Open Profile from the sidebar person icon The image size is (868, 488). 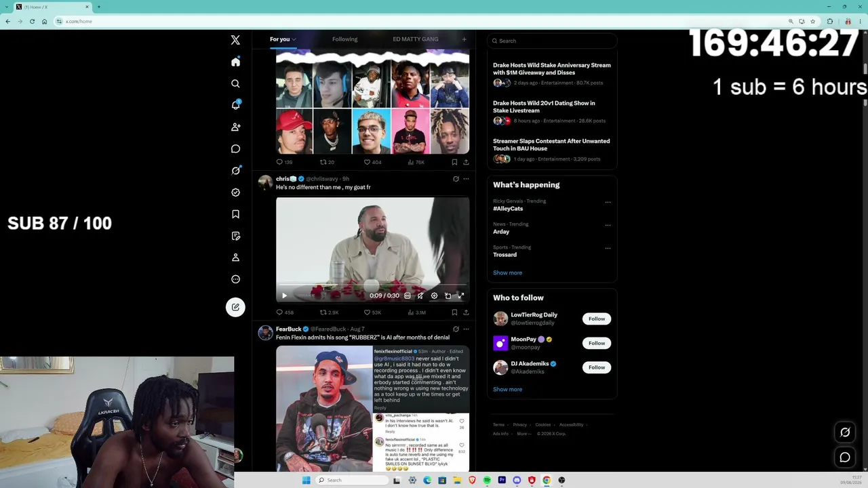point(235,258)
